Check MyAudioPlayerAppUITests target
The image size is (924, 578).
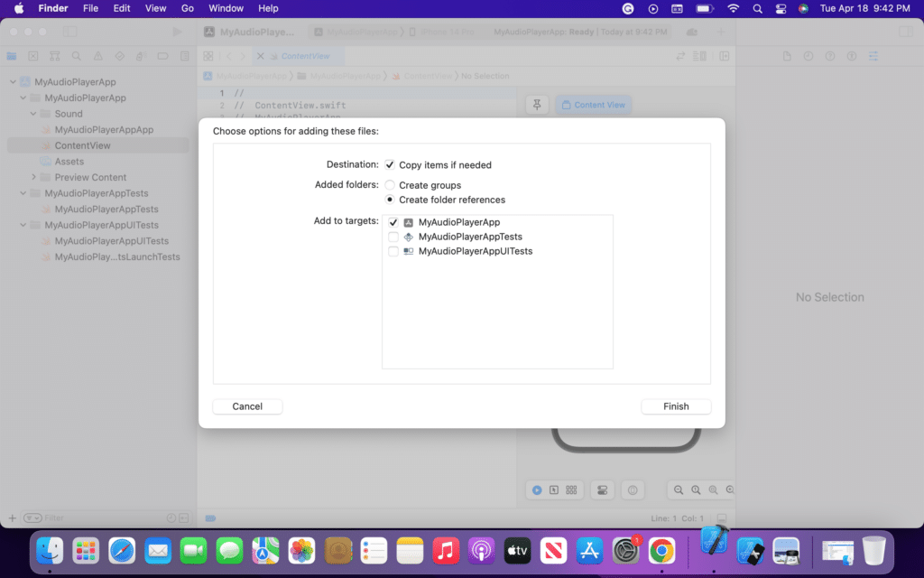pos(393,251)
